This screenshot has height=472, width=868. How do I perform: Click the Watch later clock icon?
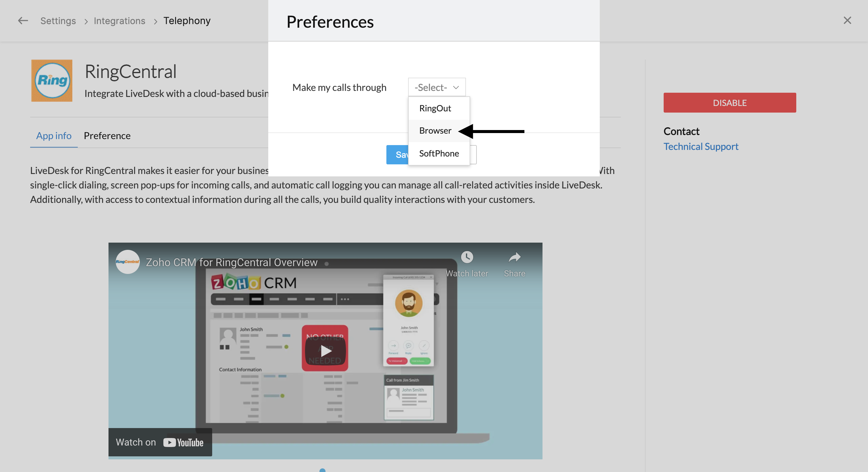pyautogui.click(x=467, y=257)
